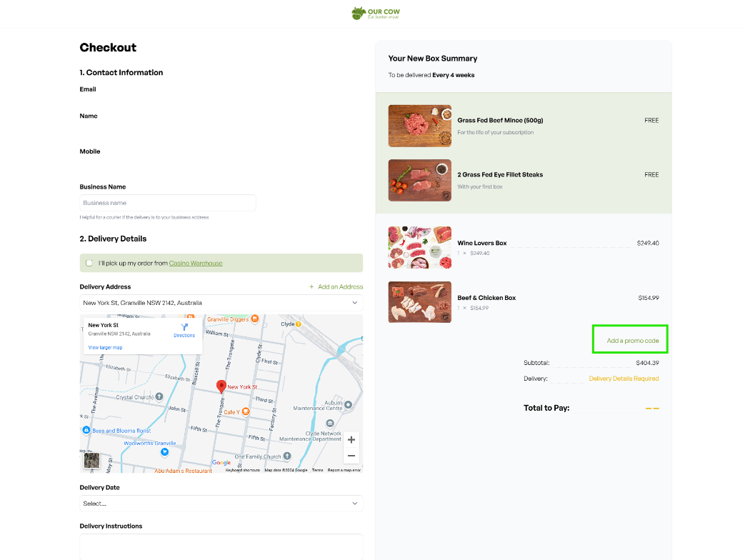Click Report a map error link
Screen dimensions: 745x560
point(344,470)
